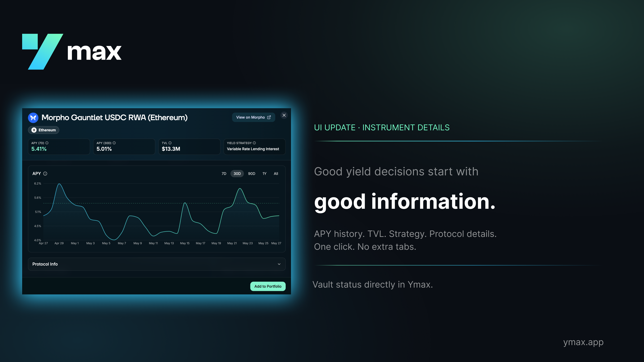The width and height of the screenshot is (644, 362).
Task: Click the May 5 x-axis label
Action: point(106,243)
